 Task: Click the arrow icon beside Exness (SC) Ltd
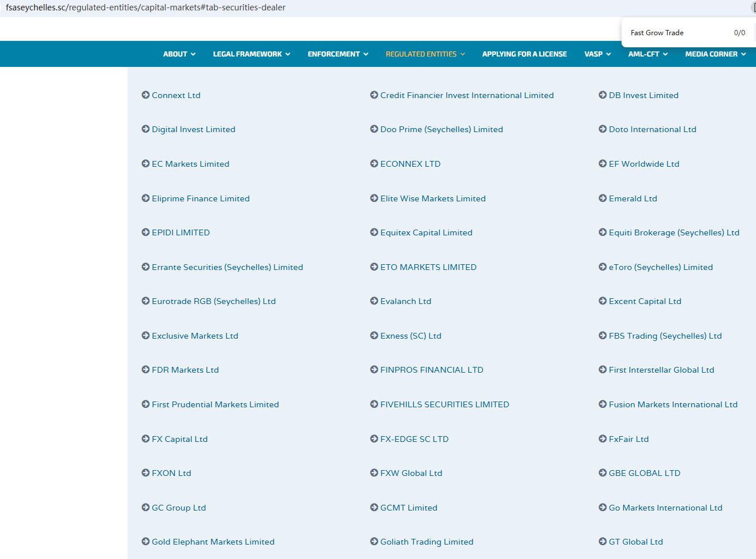[x=374, y=336]
